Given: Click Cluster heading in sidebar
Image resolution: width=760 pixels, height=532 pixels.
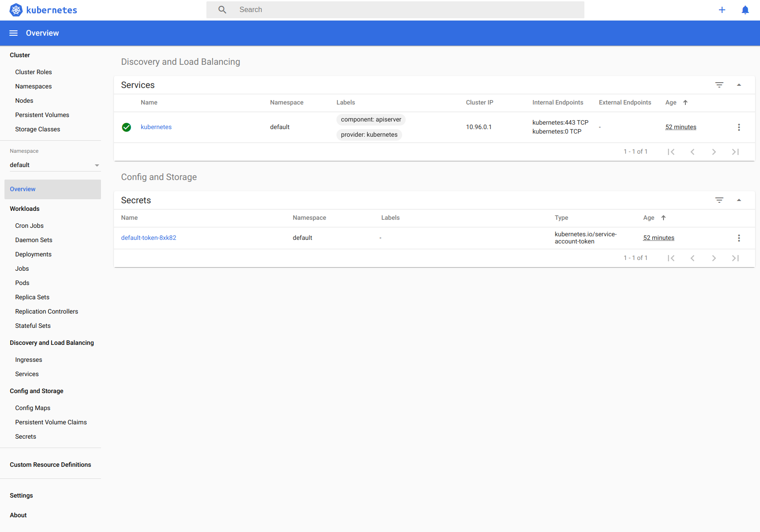Looking at the screenshot, I should pyautogui.click(x=20, y=55).
